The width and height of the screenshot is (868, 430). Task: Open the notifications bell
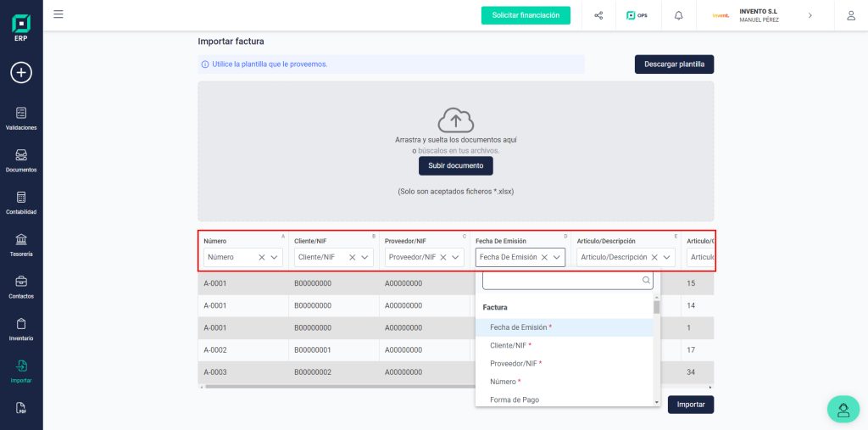679,15
